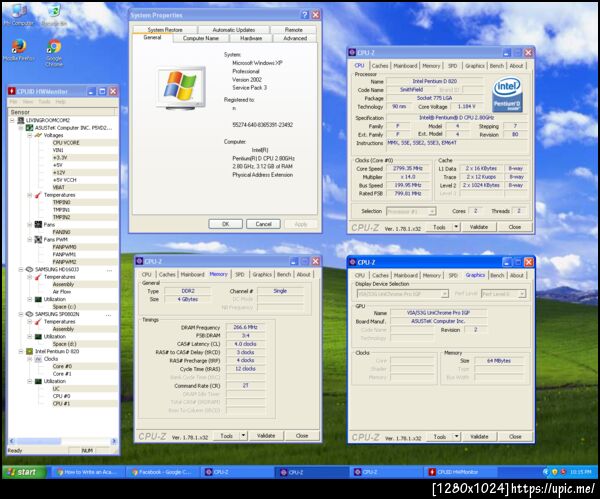The image size is (600, 499).
Task: Open Tools dropdown arrow in CPU-Z Memory window
Action: tap(243, 435)
